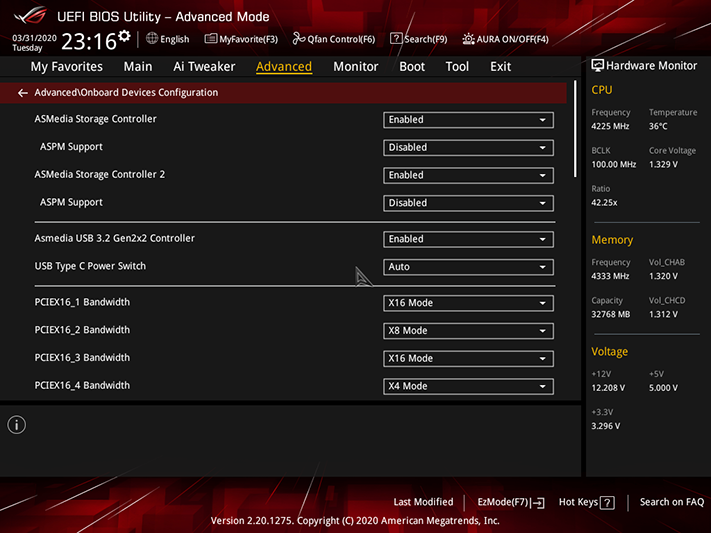Click the Search question mark icon
Image resolution: width=711 pixels, height=533 pixels.
pyautogui.click(x=396, y=39)
